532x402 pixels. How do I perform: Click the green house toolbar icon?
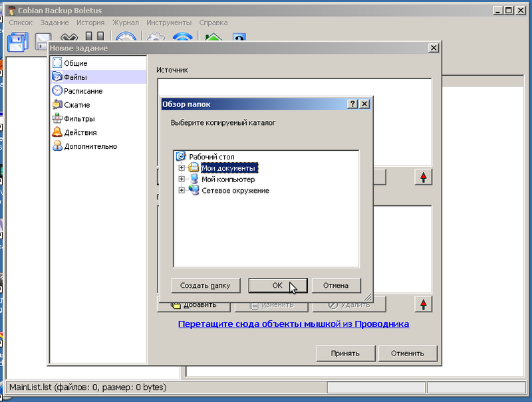point(213,39)
